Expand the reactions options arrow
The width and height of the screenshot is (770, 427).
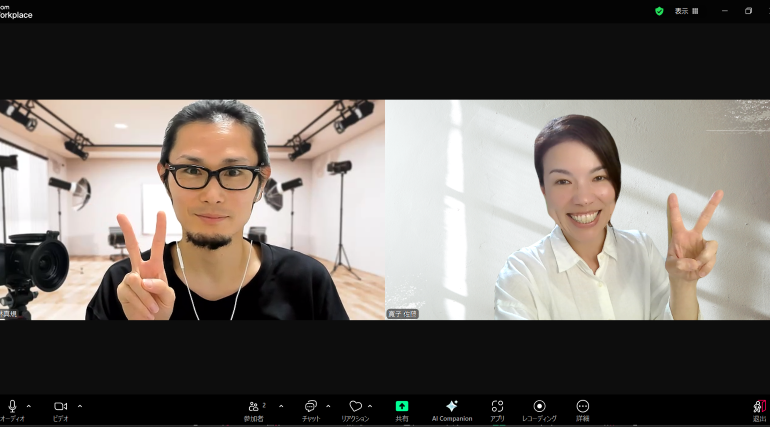coord(371,406)
